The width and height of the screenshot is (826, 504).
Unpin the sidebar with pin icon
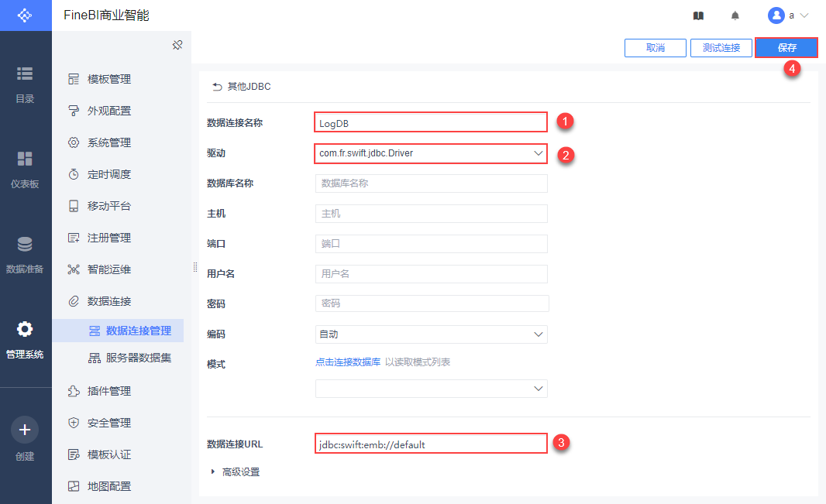click(177, 45)
